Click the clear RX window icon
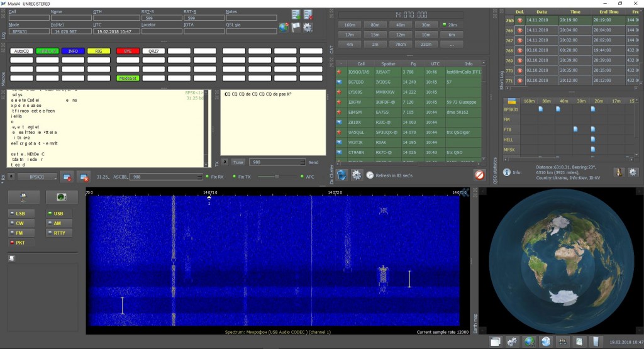 coord(84,177)
